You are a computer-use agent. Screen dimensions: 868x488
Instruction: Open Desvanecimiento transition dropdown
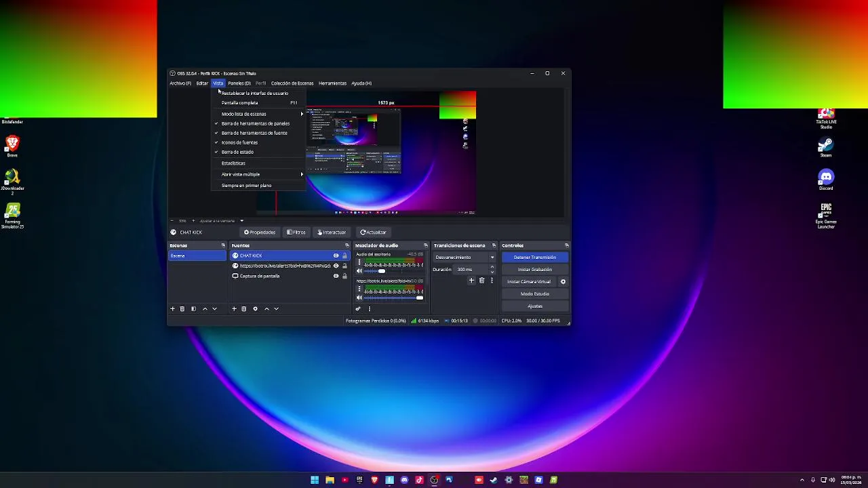[x=465, y=258]
